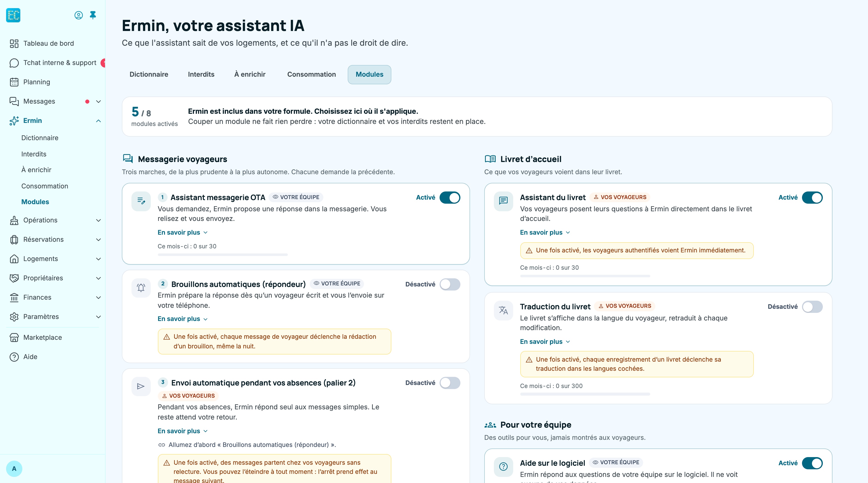Switch to the Interdits tab
Viewport: 868px width, 483px height.
point(201,74)
